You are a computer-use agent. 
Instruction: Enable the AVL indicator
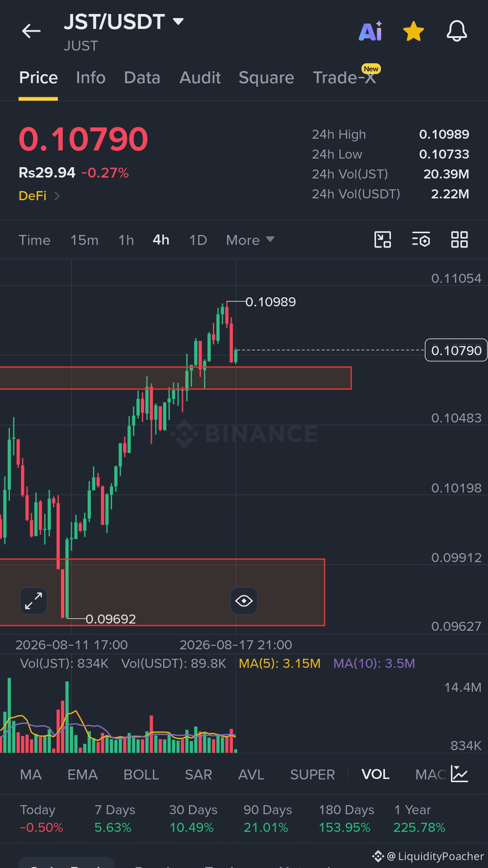[x=251, y=774]
